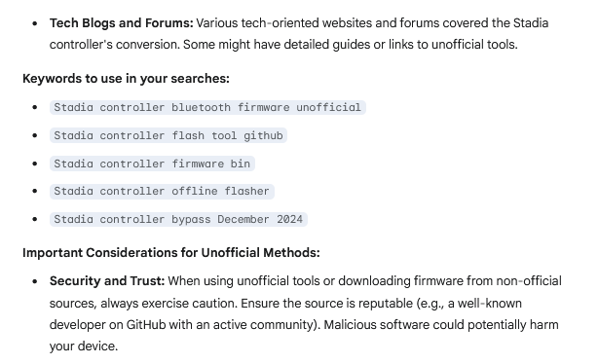Click the 'Keywords to use in your searches:' heading
Image resolution: width=599 pixels, height=364 pixels.
coord(126,79)
